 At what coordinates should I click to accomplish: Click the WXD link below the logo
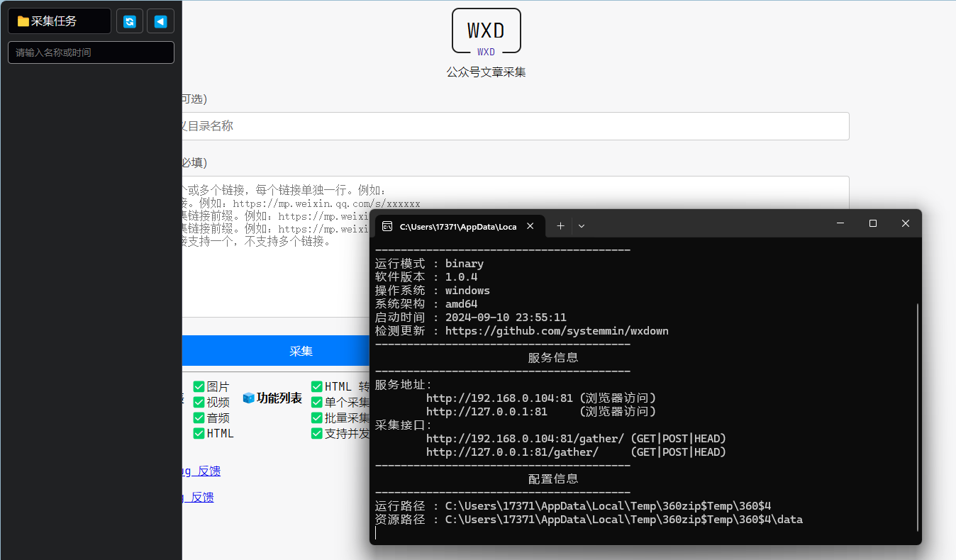[486, 51]
